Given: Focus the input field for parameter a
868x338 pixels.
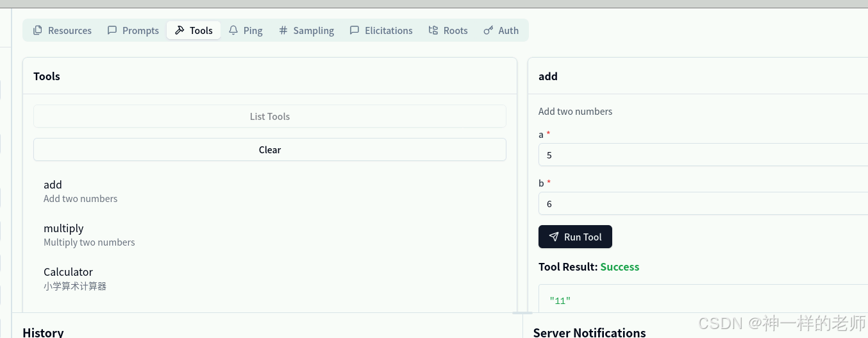Looking at the screenshot, I should click(703, 155).
